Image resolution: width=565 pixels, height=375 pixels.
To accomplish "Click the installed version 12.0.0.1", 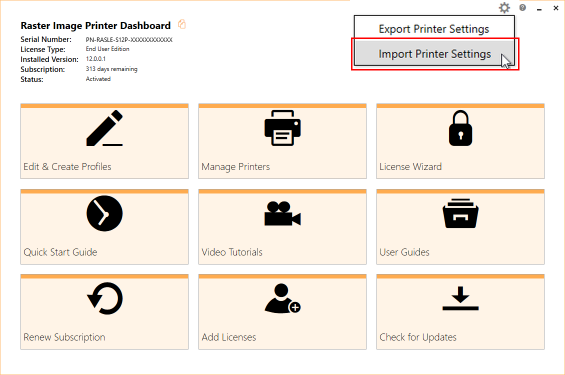I will [x=95, y=59].
